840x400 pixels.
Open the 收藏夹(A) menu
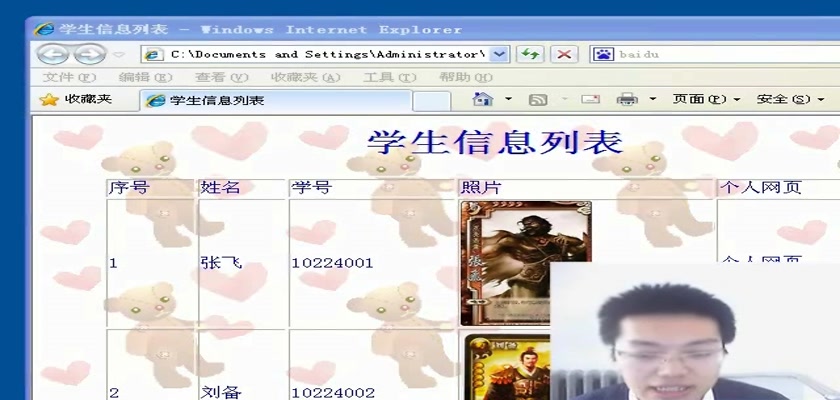tap(306, 77)
